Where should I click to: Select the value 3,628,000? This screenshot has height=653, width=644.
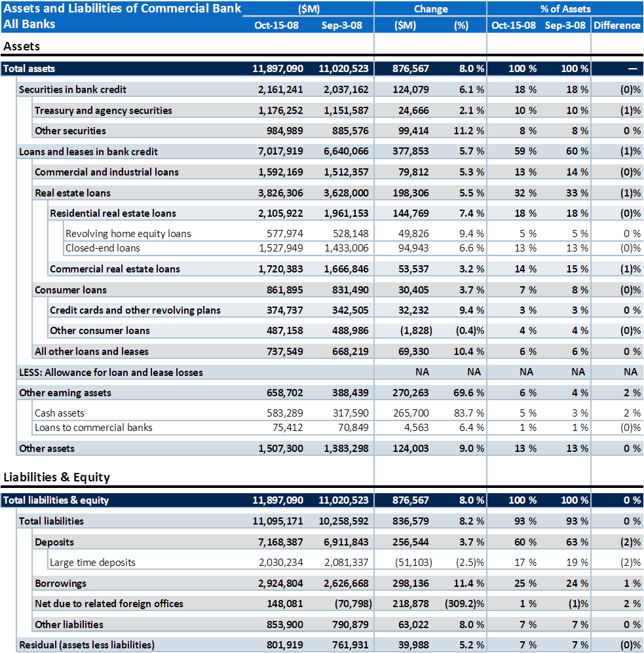(346, 193)
